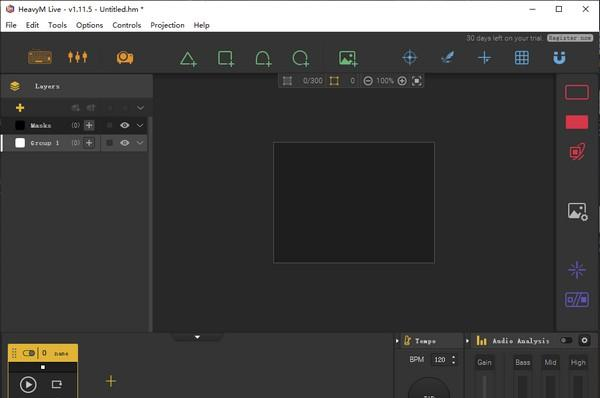Image resolution: width=600 pixels, height=398 pixels.
Task: Select the add triangle shape tool
Action: [x=188, y=59]
